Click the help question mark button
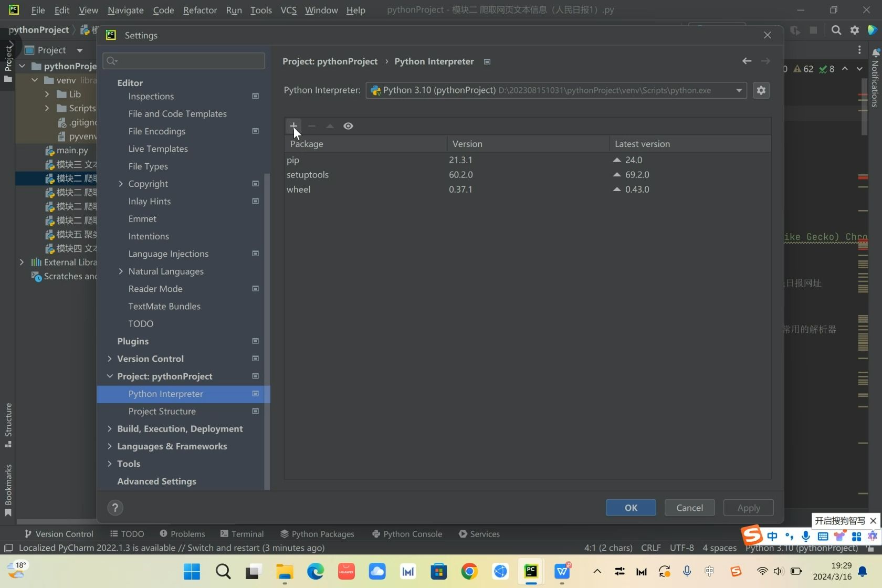This screenshot has width=882, height=588. (115, 508)
